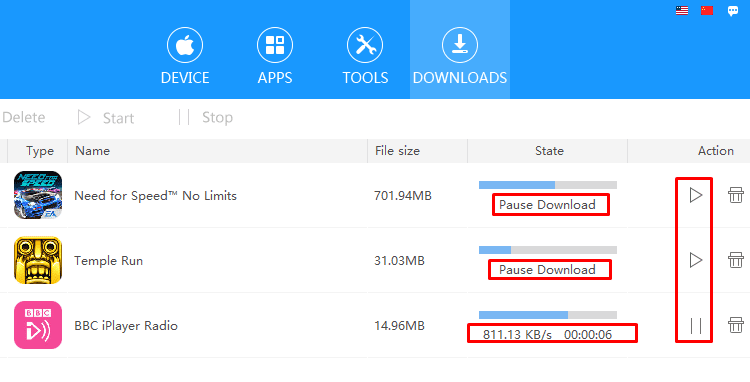Select the "Temple Run" name text

click(x=109, y=261)
